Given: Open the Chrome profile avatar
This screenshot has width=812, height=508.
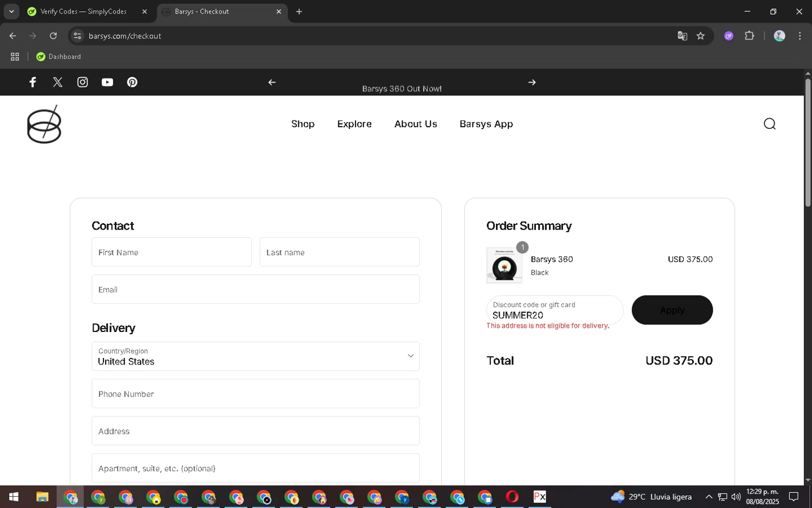Looking at the screenshot, I should click(780, 36).
